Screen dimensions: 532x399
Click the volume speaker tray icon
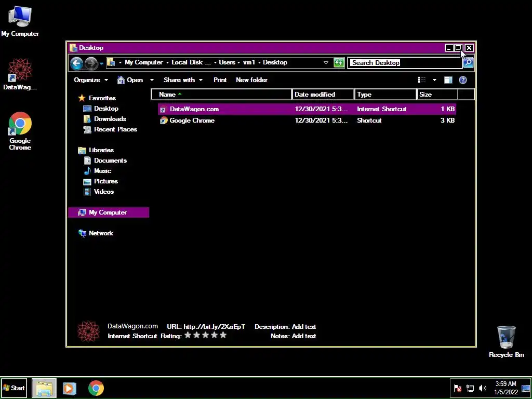pyautogui.click(x=482, y=388)
